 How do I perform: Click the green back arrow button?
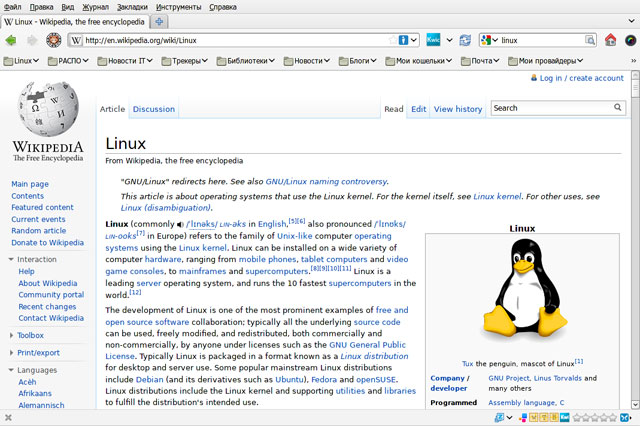[11, 40]
